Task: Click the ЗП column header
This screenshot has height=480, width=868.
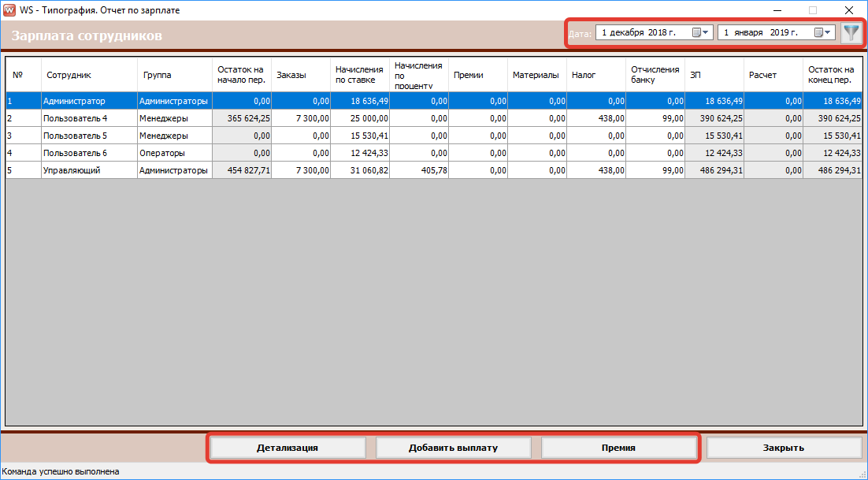Action: pyautogui.click(x=714, y=75)
